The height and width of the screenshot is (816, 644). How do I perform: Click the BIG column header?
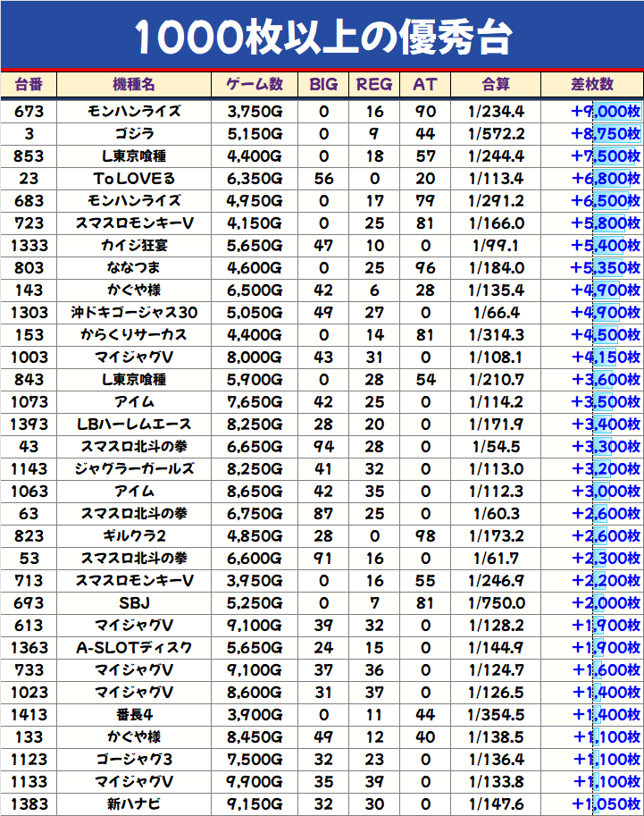pos(323,84)
